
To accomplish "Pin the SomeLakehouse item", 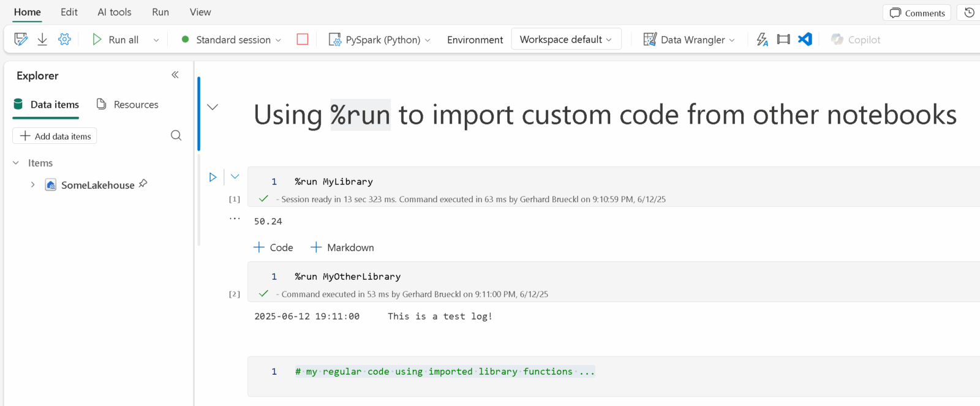I will tap(143, 184).
